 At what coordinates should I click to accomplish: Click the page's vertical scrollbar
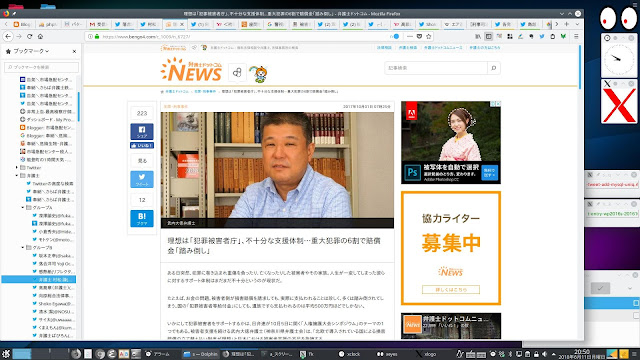click(580, 67)
